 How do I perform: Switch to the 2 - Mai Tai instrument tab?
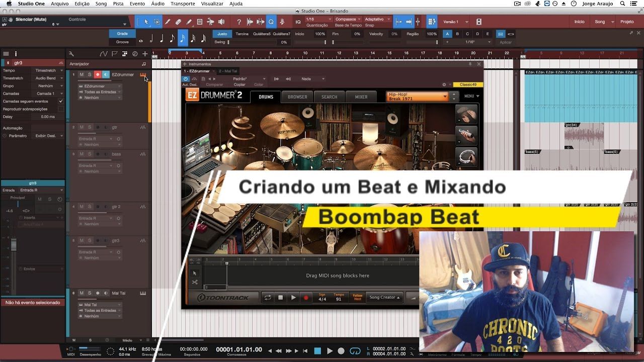tap(228, 71)
